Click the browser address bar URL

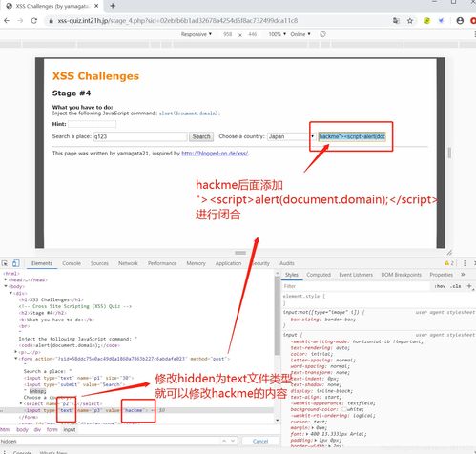pyautogui.click(x=177, y=21)
